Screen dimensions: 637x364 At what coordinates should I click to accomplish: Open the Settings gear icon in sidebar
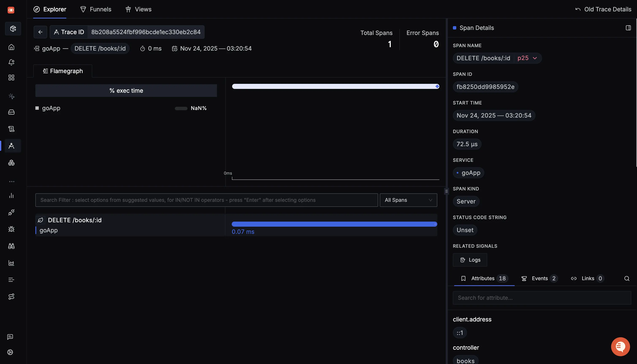coord(10,352)
